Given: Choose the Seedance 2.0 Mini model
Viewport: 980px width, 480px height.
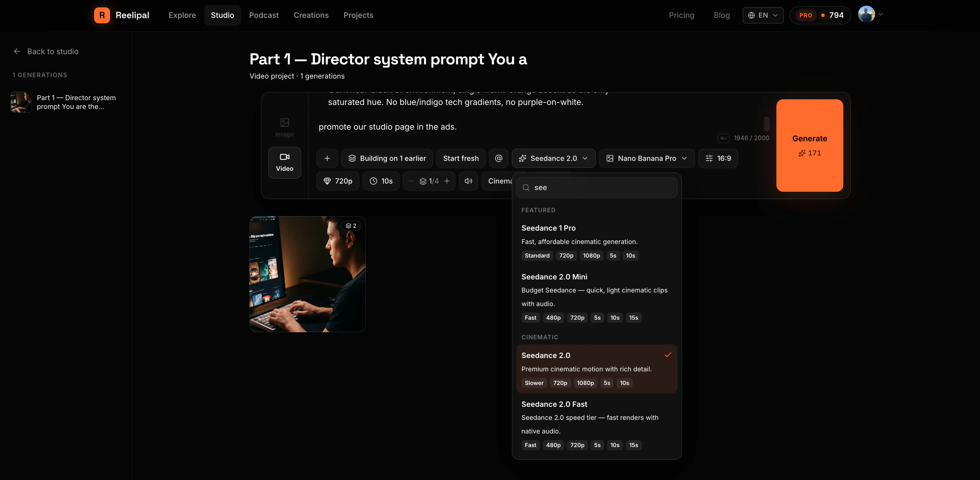Looking at the screenshot, I should (597, 297).
